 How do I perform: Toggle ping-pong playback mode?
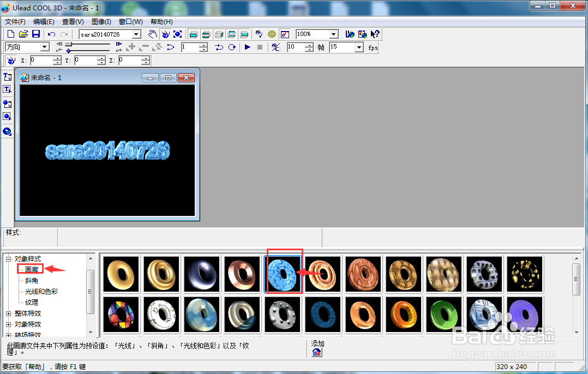(x=219, y=47)
